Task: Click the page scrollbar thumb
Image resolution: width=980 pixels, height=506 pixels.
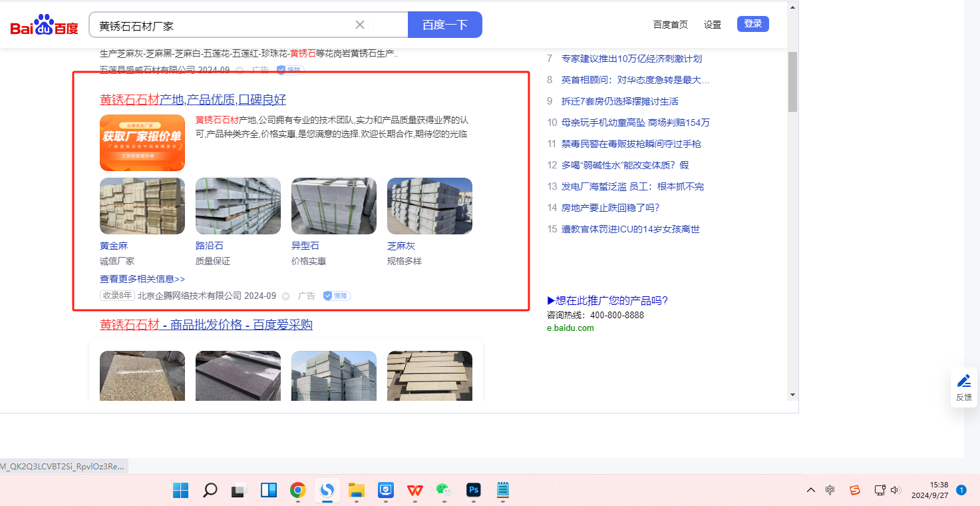Action: pyautogui.click(x=792, y=81)
